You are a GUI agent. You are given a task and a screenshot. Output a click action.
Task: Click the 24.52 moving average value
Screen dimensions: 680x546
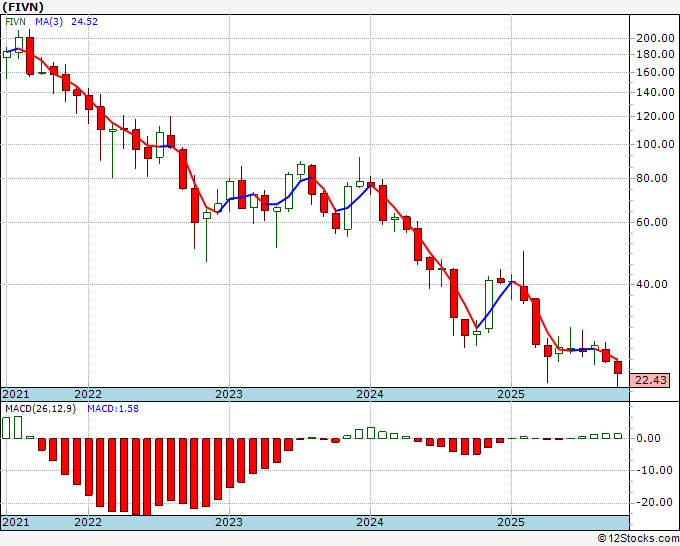pyautogui.click(x=85, y=21)
